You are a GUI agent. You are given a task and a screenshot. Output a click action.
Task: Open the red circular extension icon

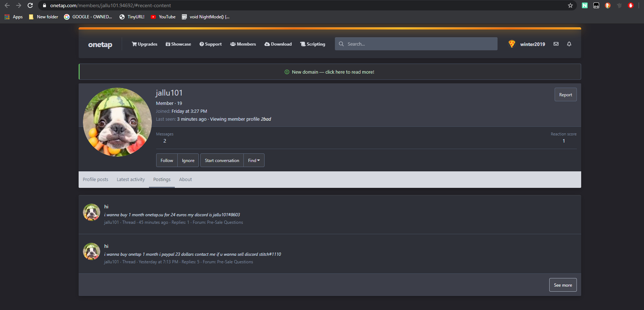[631, 5]
